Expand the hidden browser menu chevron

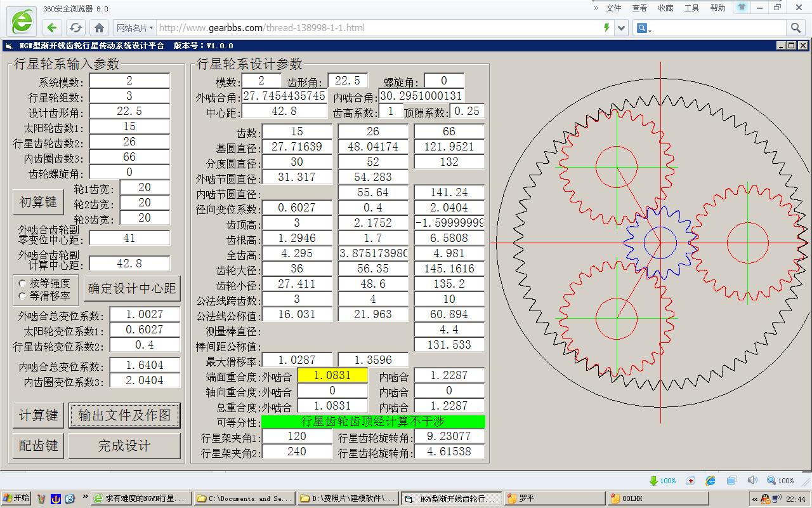point(596,8)
